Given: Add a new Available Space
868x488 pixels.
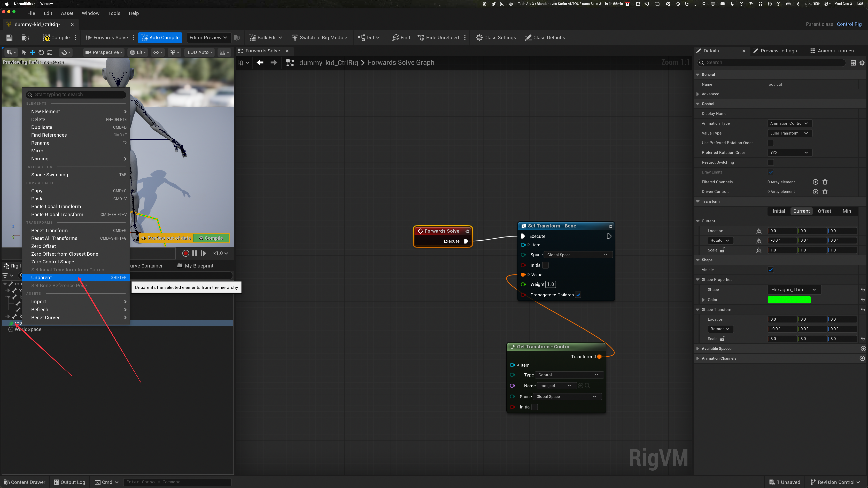Looking at the screenshot, I should (863, 349).
